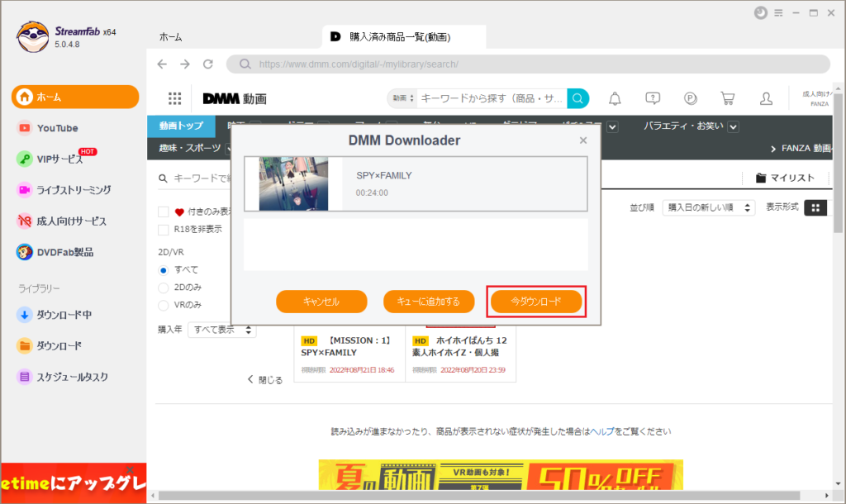Go back in the embedded browser

(162, 64)
